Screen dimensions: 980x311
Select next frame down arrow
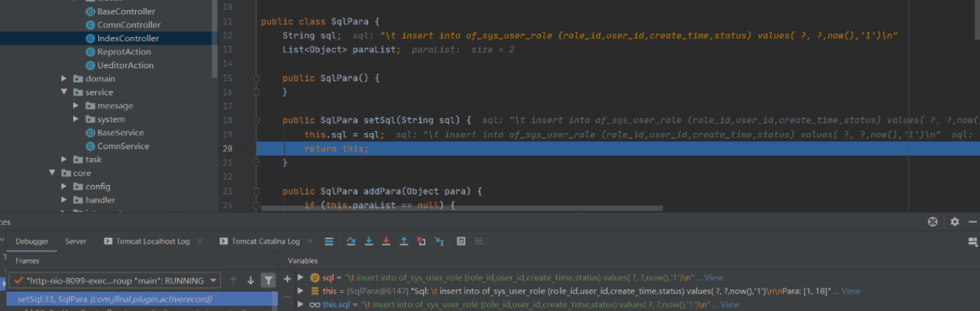point(250,280)
